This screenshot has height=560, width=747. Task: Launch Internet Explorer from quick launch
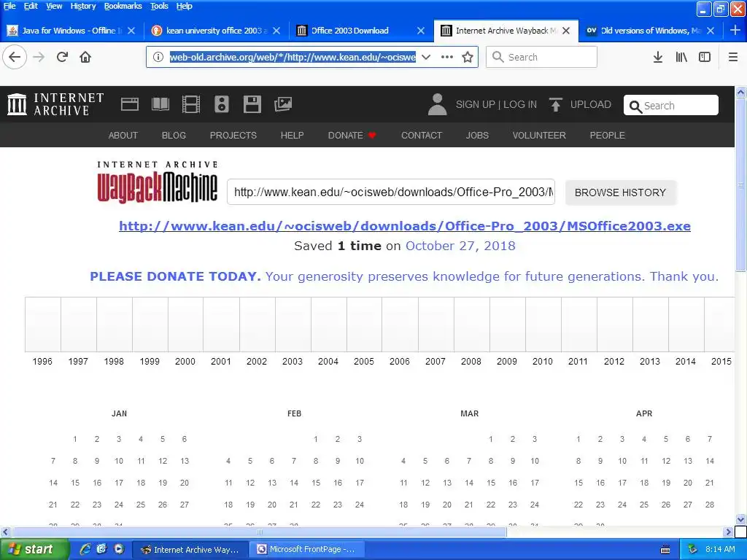[x=85, y=549]
